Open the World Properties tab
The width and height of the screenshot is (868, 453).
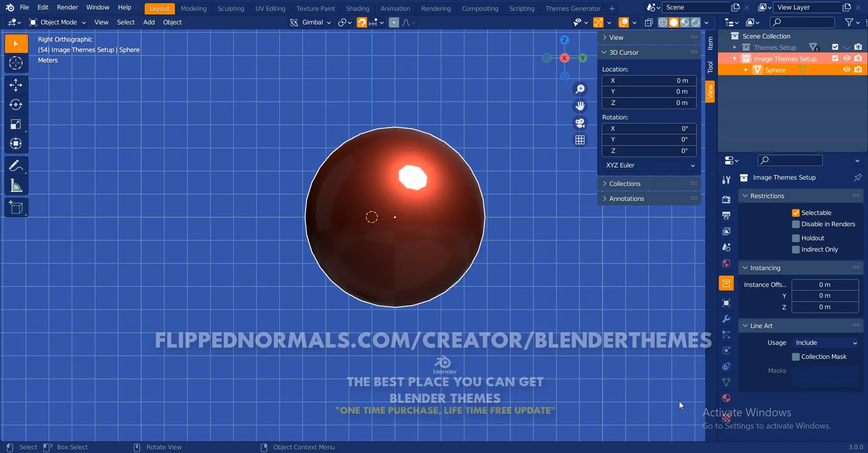click(x=726, y=263)
